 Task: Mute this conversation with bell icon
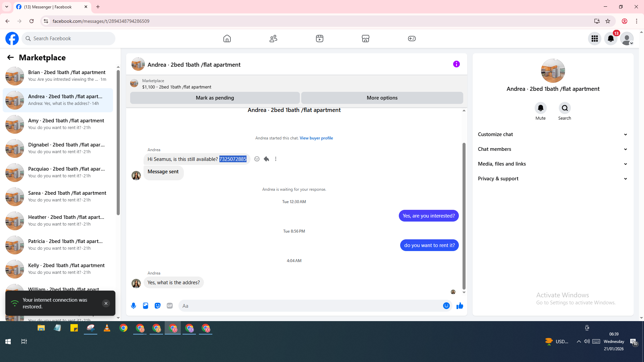540,108
